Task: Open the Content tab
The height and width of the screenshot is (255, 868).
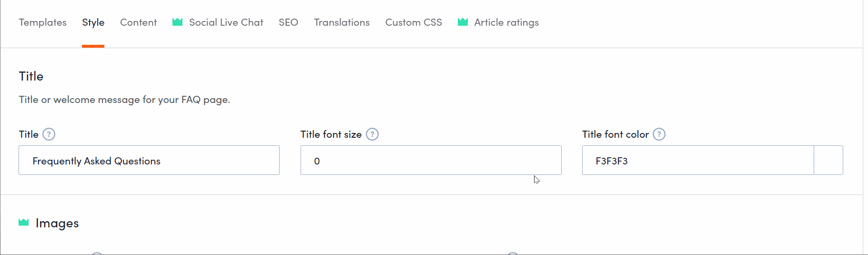Action: point(138,22)
